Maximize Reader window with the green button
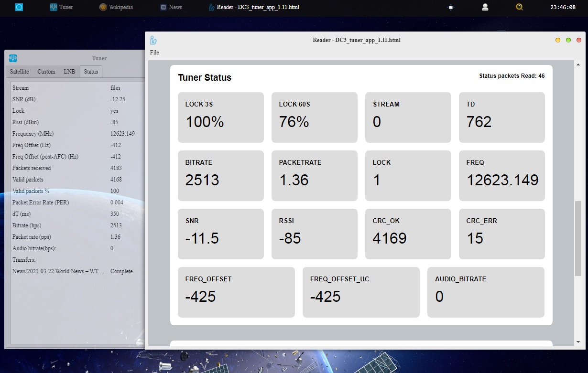The image size is (588, 373). 568,40
